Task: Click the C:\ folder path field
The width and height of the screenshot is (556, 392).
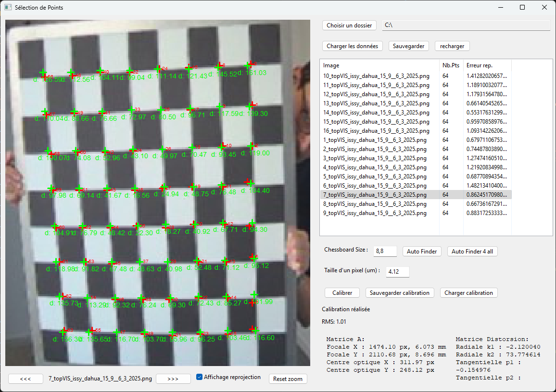Action: [x=467, y=25]
